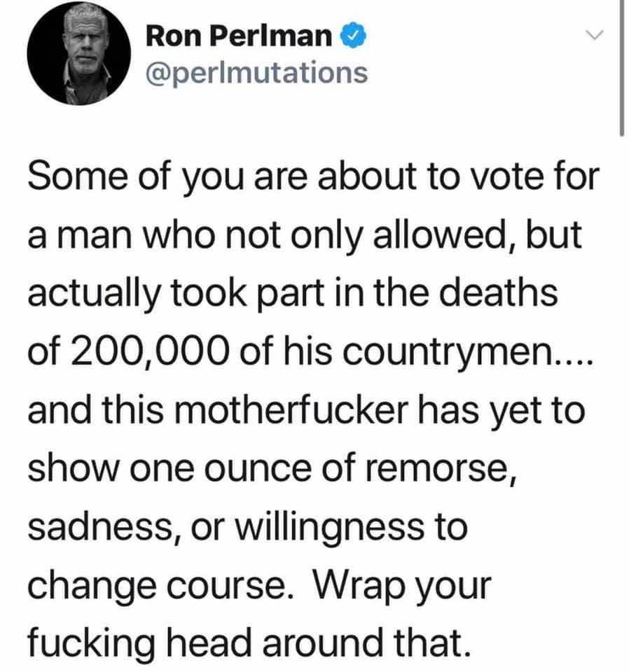
Task: Click the Ron Perlman display name
Action: tap(238, 36)
